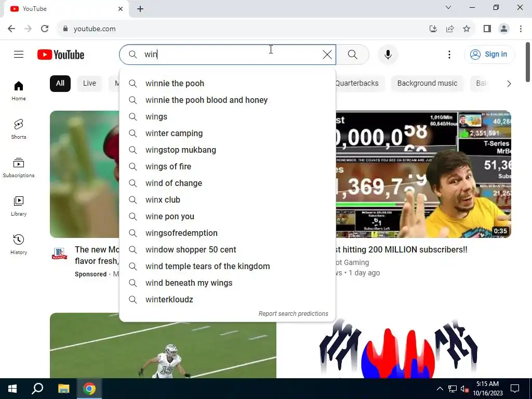This screenshot has width=532, height=399.
Task: Open the notification center
Action: click(515, 389)
